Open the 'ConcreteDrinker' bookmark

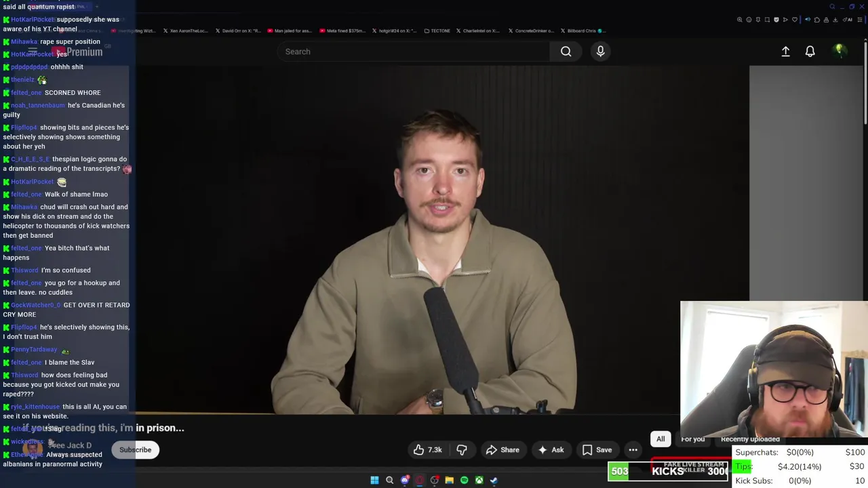[x=530, y=30]
